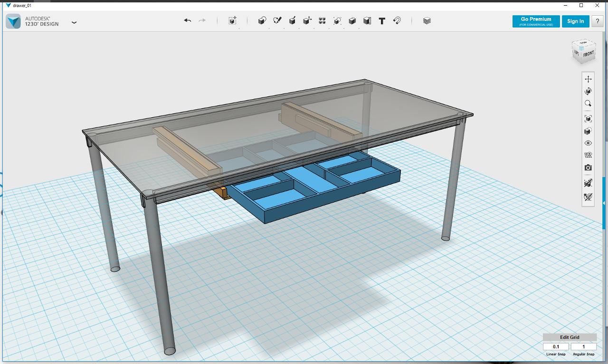The height and width of the screenshot is (364, 608).
Task: Open the Pattern tool
Action: click(x=322, y=21)
